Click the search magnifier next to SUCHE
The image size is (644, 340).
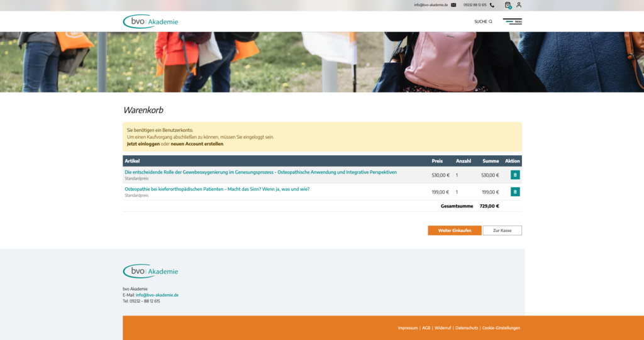pyautogui.click(x=491, y=21)
